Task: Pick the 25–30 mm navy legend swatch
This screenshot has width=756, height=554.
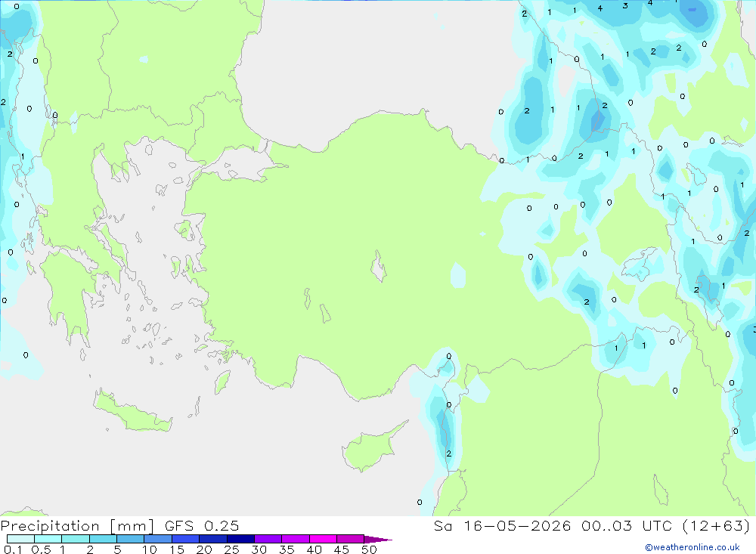Action: click(240, 539)
